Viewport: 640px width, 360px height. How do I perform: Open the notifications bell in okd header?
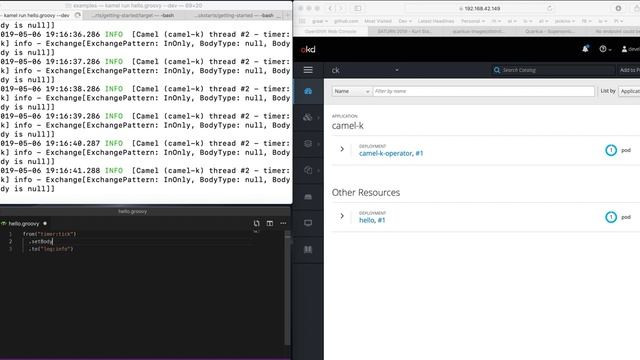tap(585, 49)
